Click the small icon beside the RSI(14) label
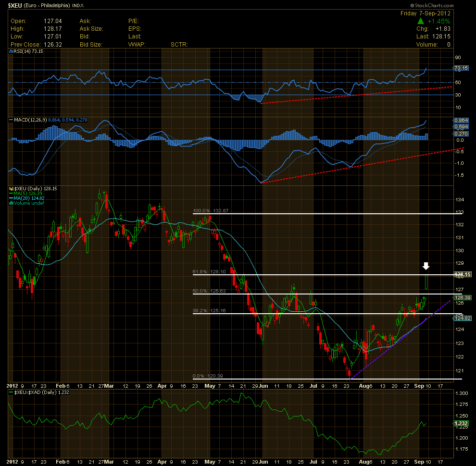The width and height of the screenshot is (476, 466). coord(11,51)
